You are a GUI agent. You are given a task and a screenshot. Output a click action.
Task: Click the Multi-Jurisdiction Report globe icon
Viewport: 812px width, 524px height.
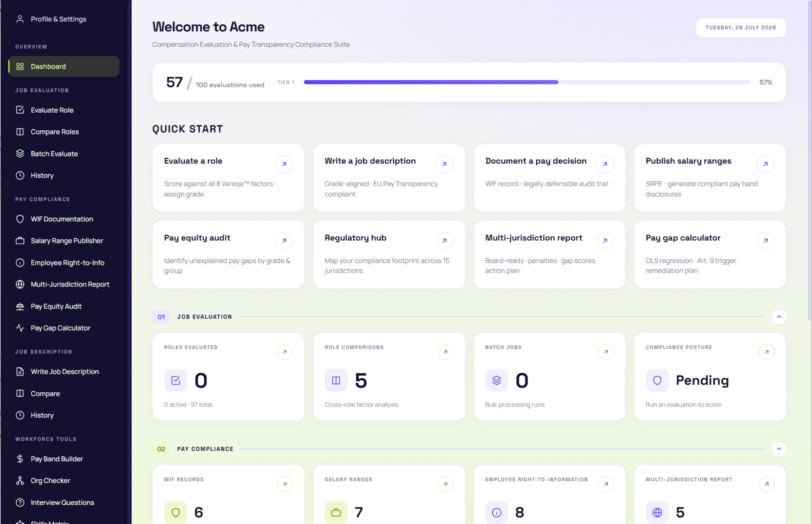point(20,284)
